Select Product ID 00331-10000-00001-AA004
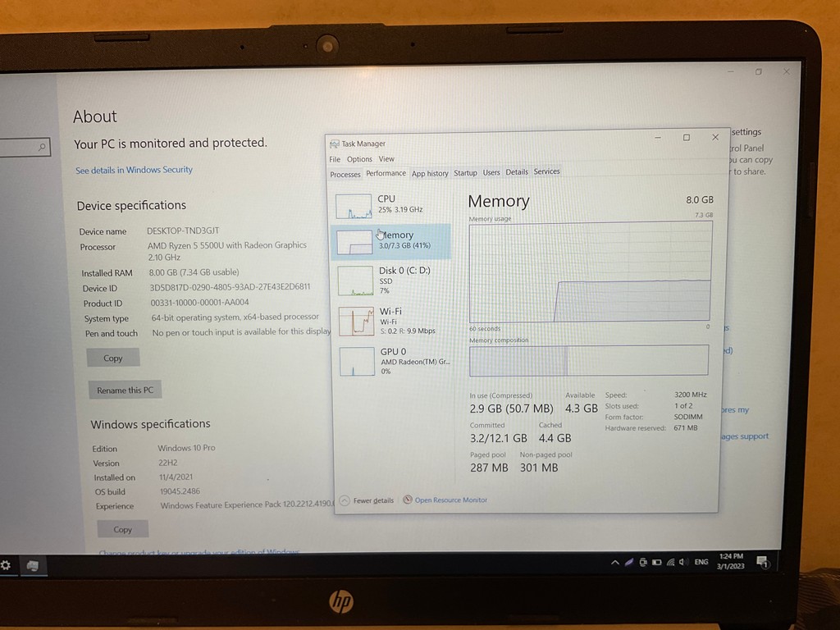The width and height of the screenshot is (840, 630). coord(199,302)
